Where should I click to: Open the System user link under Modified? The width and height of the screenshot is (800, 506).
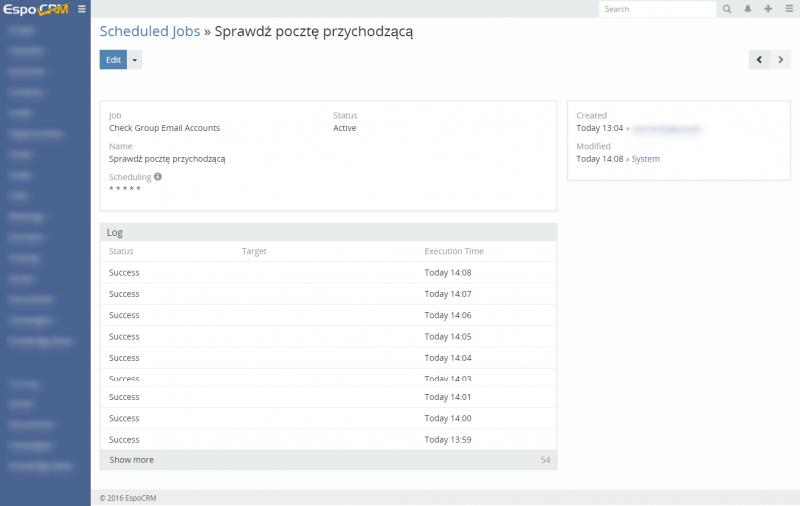pyautogui.click(x=645, y=159)
